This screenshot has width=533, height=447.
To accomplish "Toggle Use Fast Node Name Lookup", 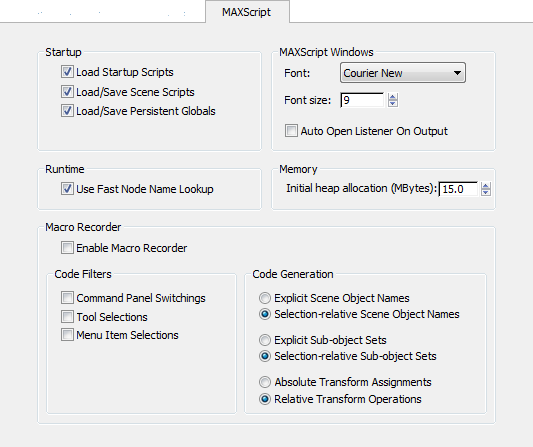I will coord(67,189).
